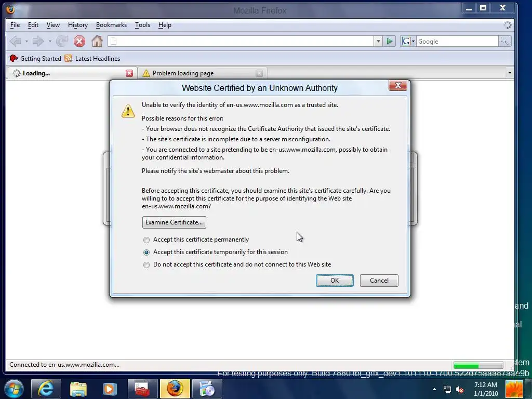The width and height of the screenshot is (532, 399).
Task: Click the green Go arrow button
Action: tap(390, 42)
